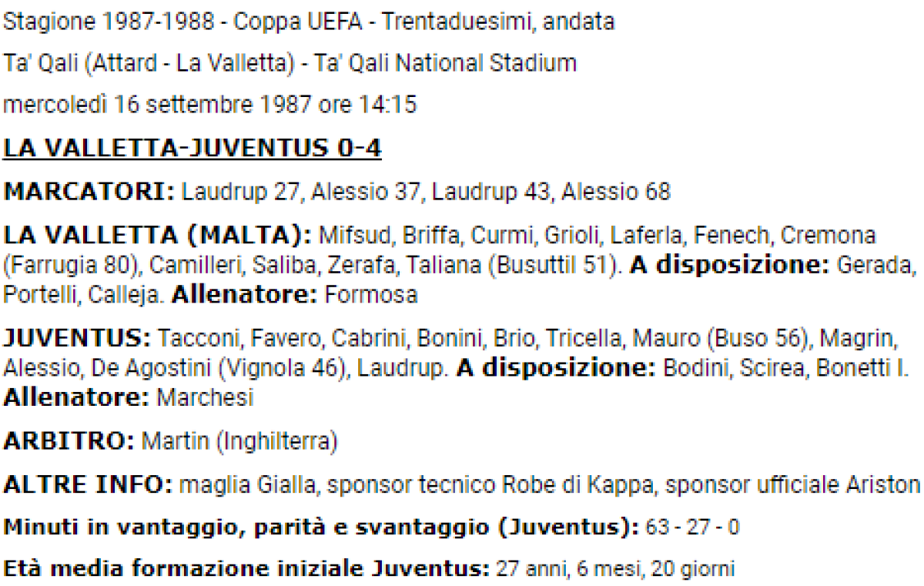Screen dimensions: 924x586
Task: Click the referee text 'Martin (Inghilterra)'
Action: [x=239, y=442]
